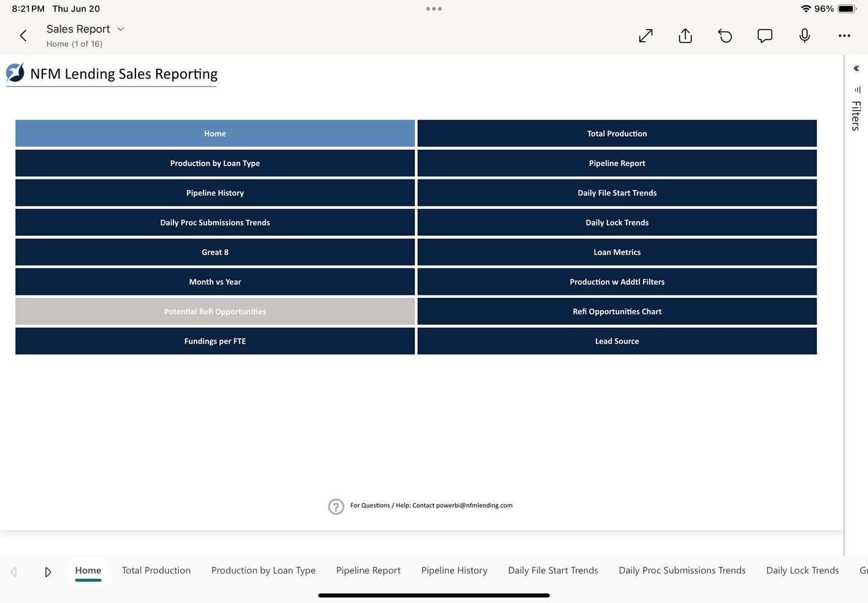Expand the Filters pane chevron

coord(856,69)
